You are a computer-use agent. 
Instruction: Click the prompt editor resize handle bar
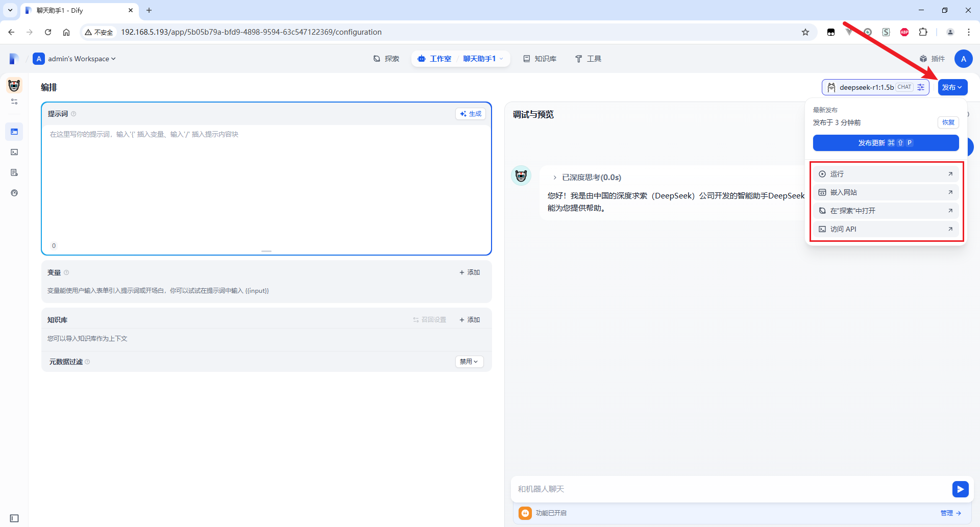tap(266, 251)
